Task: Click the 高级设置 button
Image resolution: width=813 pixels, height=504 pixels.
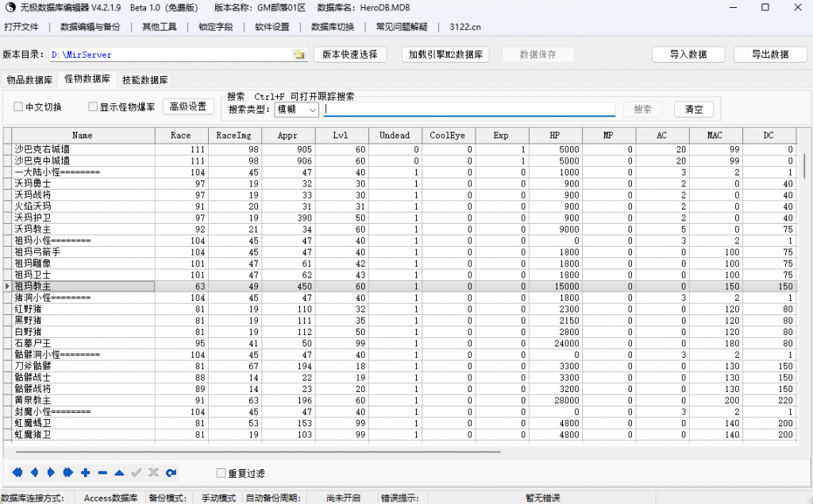Action: pos(188,106)
